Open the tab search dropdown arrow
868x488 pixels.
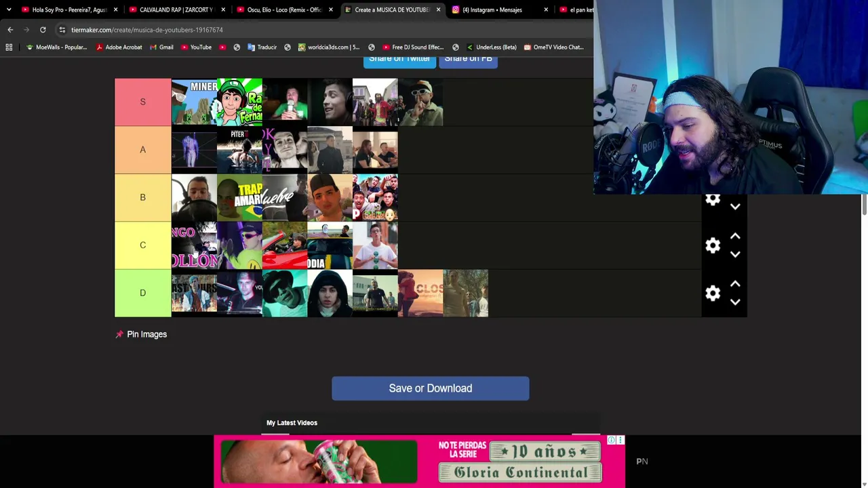pyautogui.click(x=9, y=9)
